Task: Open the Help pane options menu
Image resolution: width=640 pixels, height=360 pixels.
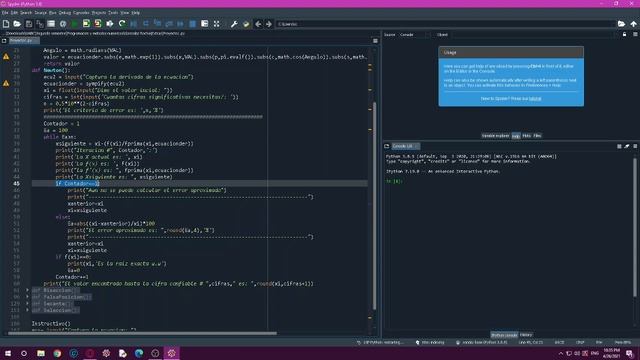Action: [635, 35]
